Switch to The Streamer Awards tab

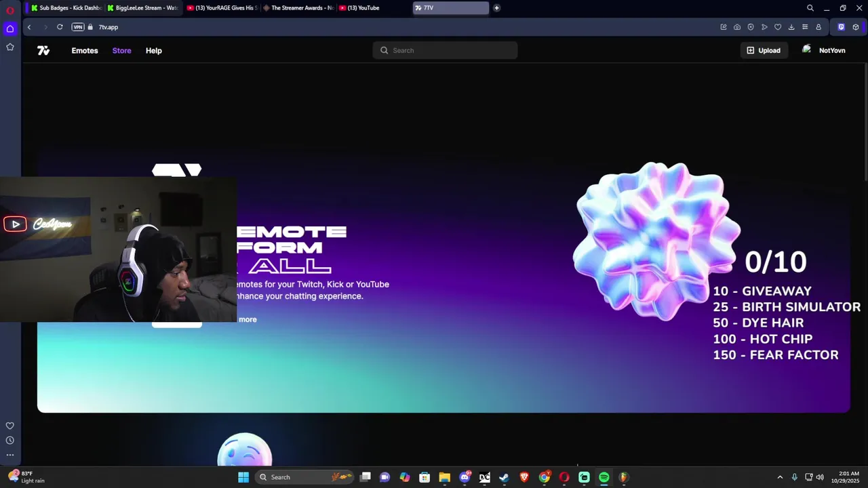coord(298,8)
